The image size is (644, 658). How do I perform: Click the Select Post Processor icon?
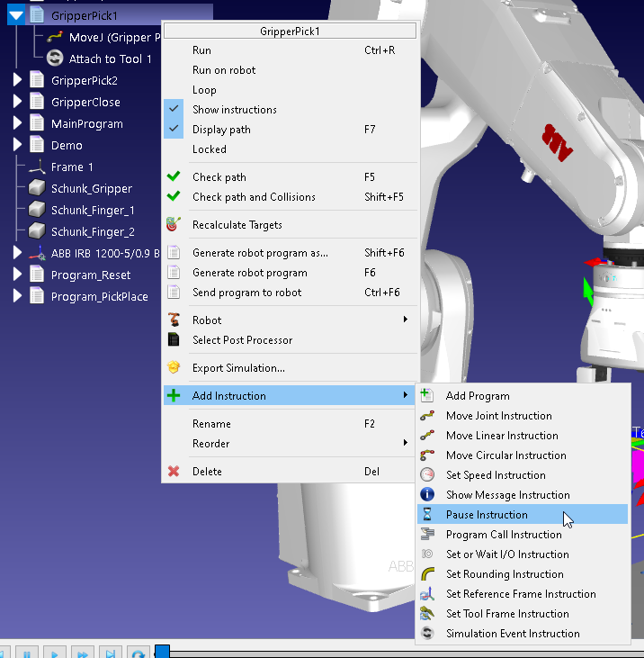(174, 339)
